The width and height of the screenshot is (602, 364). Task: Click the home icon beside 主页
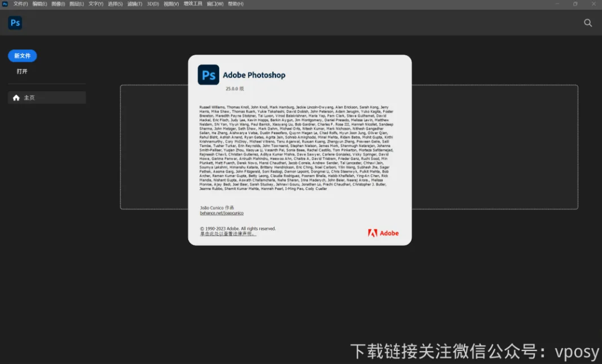point(16,98)
